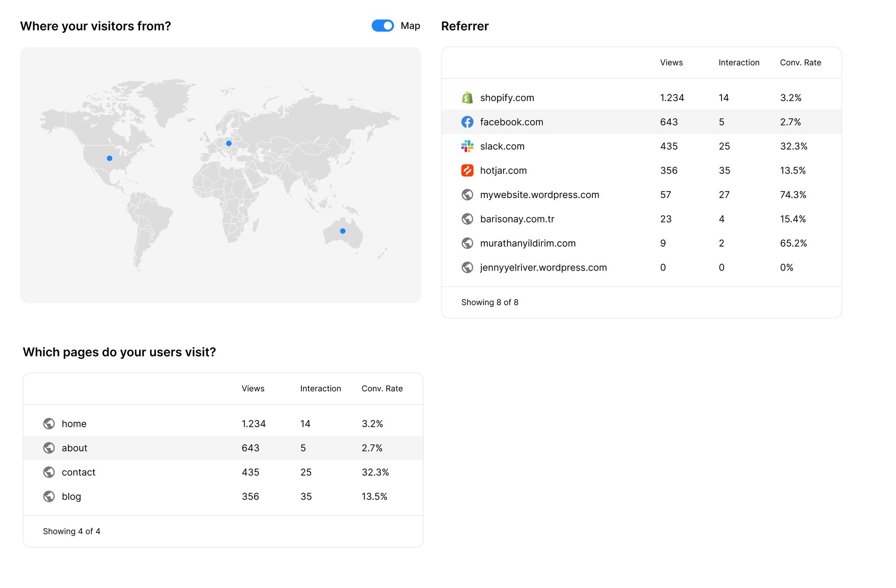Click the shopify.com referrer icon
This screenshot has height=588, width=896.
click(x=467, y=97)
